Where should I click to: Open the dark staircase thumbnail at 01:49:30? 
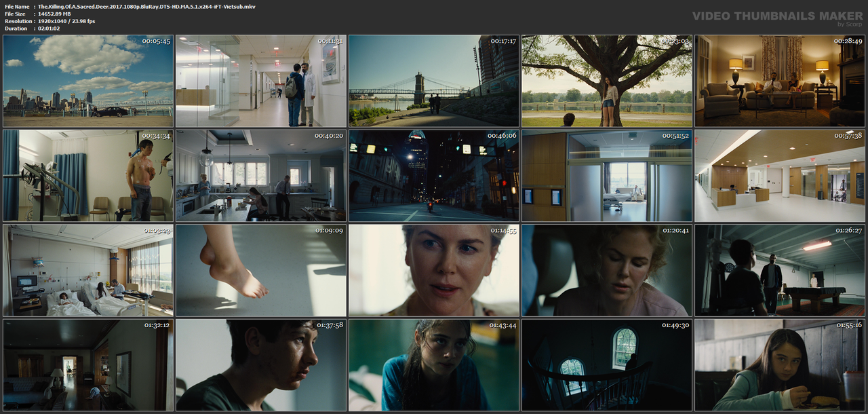point(607,365)
